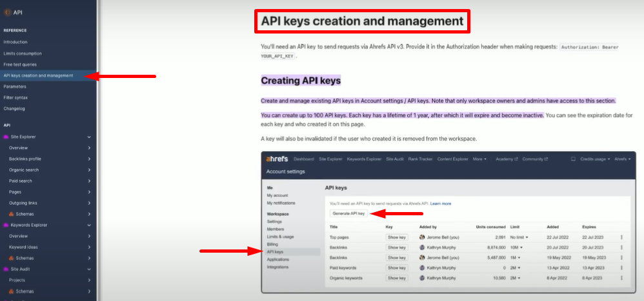The width and height of the screenshot is (644, 301).
Task: Click the purple Keywords Explorer icon
Action: [x=6, y=225]
